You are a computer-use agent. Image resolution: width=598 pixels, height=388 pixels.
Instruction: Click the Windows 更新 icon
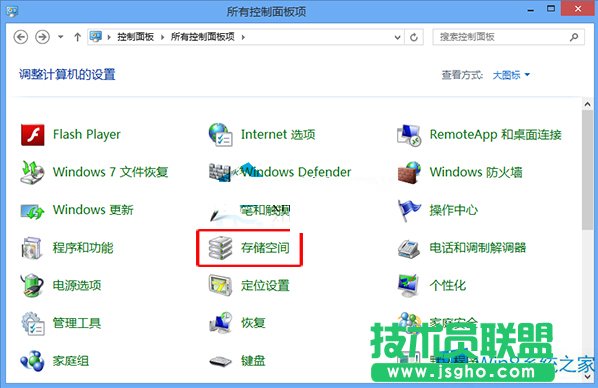tap(32, 211)
